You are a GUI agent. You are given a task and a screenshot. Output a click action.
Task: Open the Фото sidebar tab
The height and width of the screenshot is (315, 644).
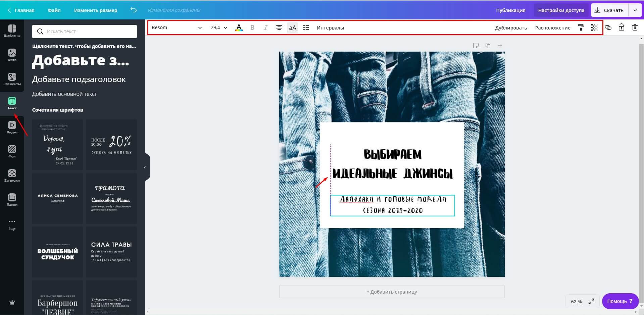pyautogui.click(x=12, y=55)
